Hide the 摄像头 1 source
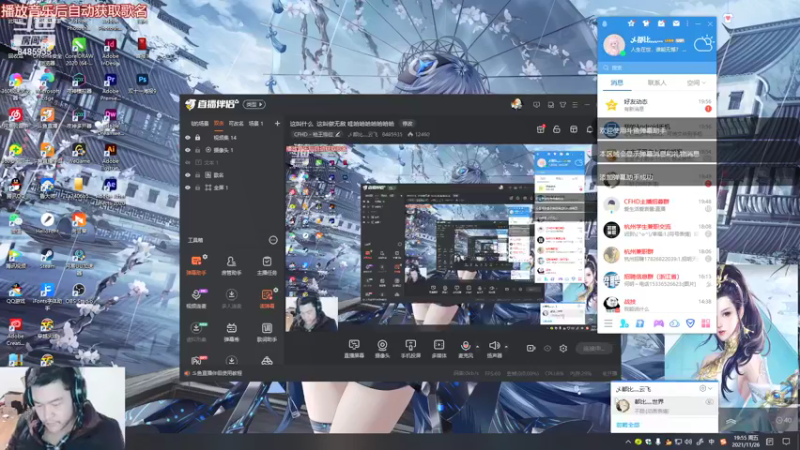The height and width of the screenshot is (450, 800). point(188,150)
